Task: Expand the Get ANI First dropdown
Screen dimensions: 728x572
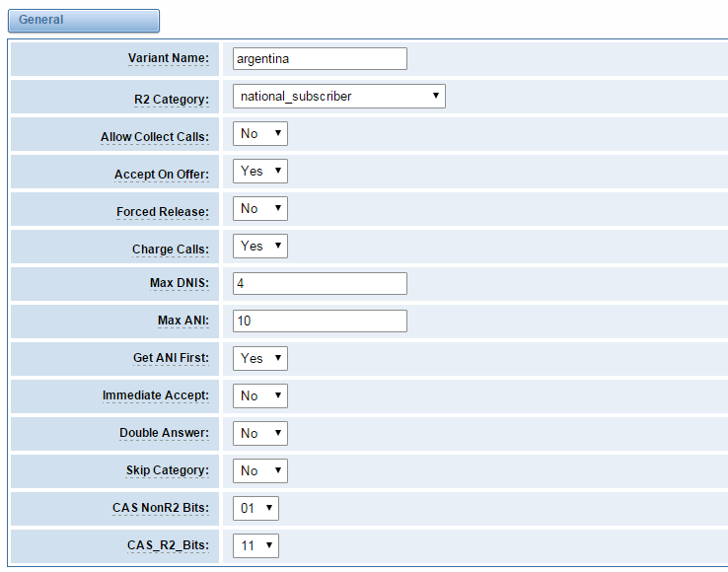Action: (260, 358)
